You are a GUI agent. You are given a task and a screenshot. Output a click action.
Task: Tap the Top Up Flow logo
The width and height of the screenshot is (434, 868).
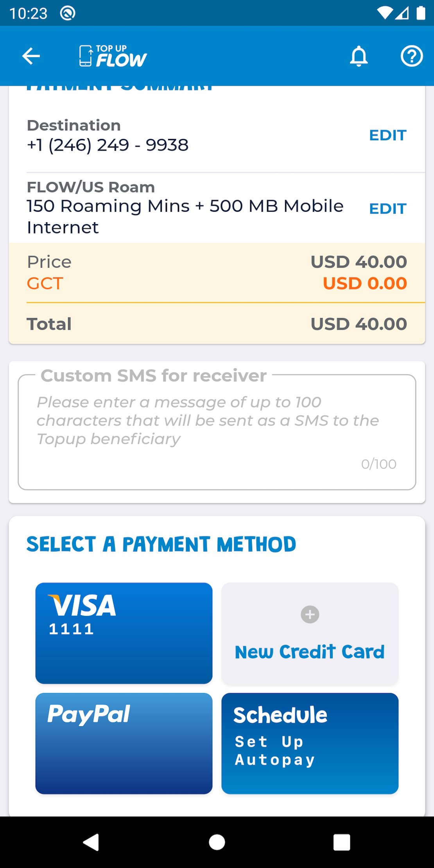click(x=112, y=56)
